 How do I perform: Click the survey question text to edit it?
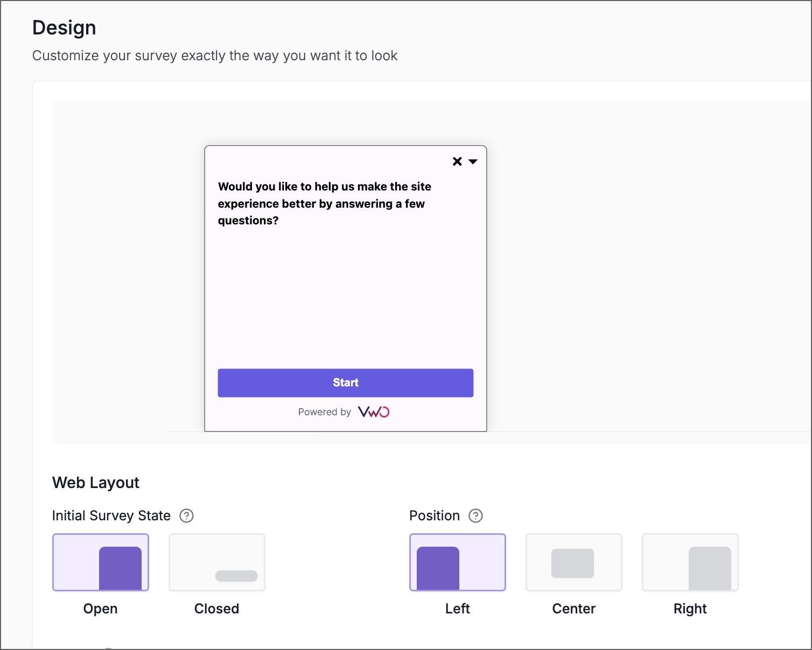(324, 203)
